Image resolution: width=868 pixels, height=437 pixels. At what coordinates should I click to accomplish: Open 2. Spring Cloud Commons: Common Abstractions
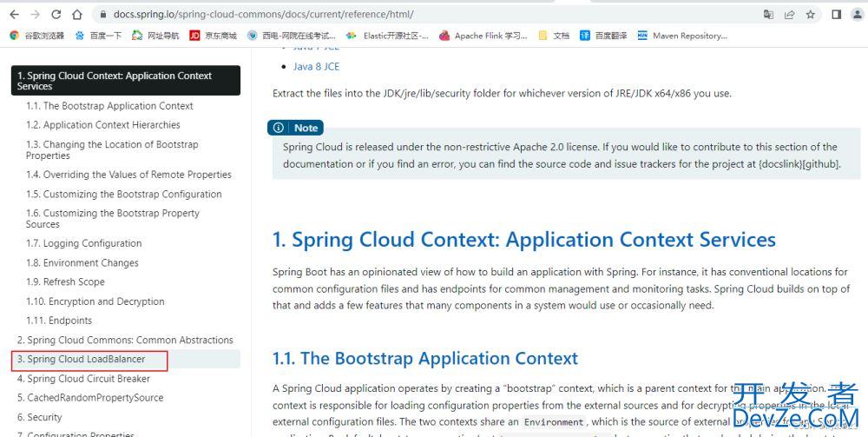pos(125,340)
